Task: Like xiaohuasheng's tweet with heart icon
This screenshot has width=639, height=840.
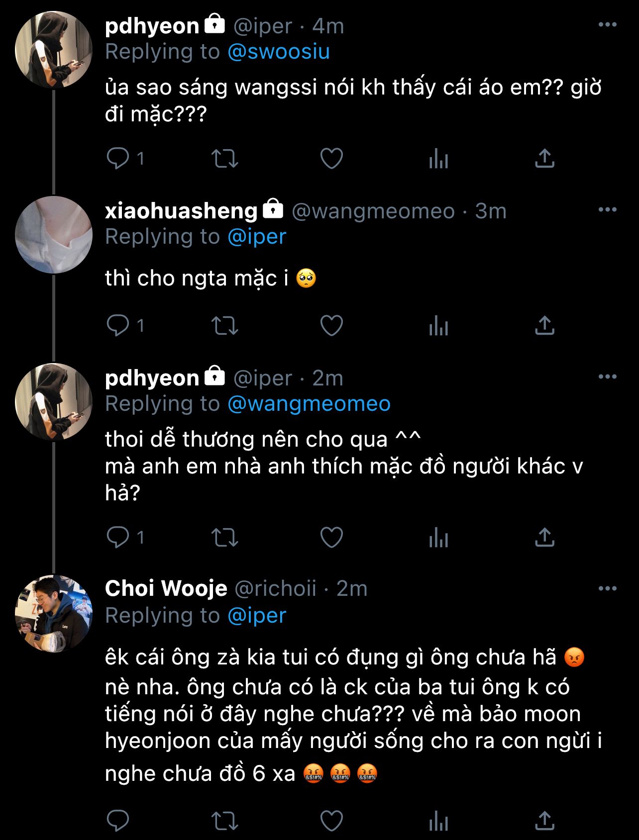Action: tap(331, 326)
